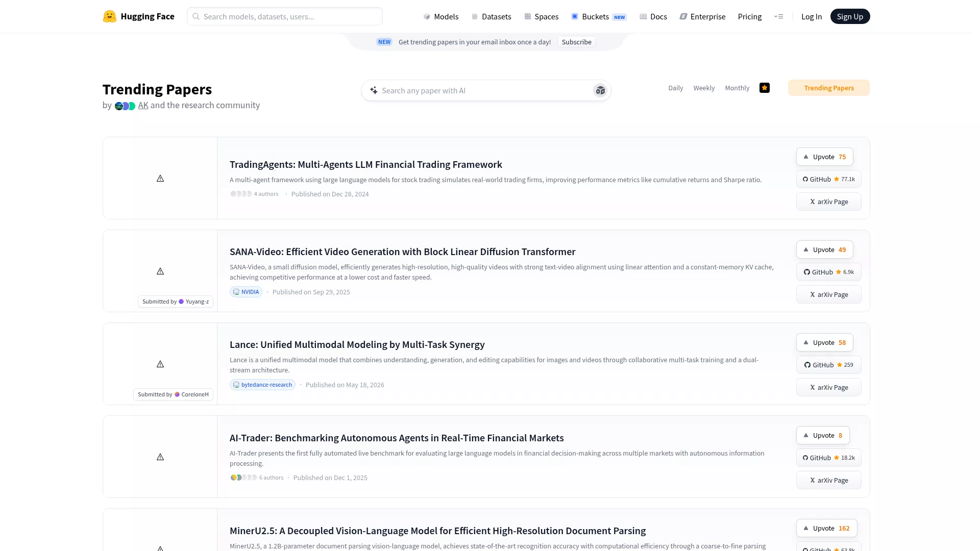
Task: Open the star-highlighted trending filter icon
Action: point(765,88)
